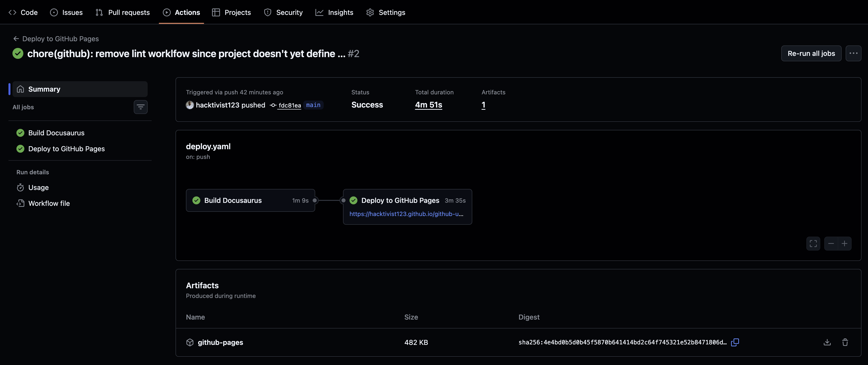
Task: Click the Actions play icon in nav
Action: (x=167, y=12)
